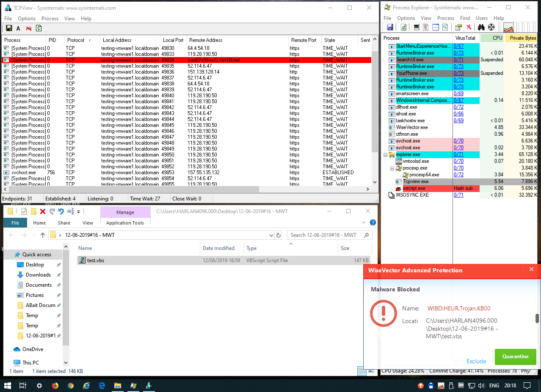
Task: Click the 0/71 VirusTotal link for MSOSYNC.EXE
Action: coord(458,195)
